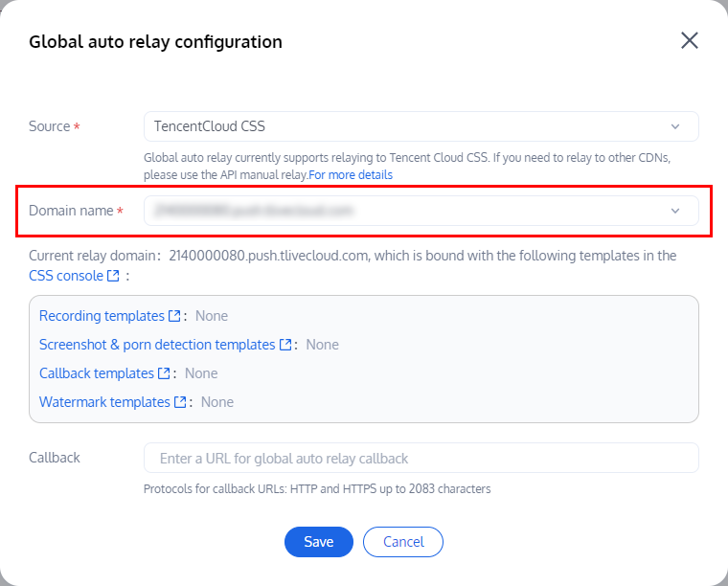Image resolution: width=728 pixels, height=586 pixels.
Task: Click the external-link icon beside CSS console
Action: (114, 276)
